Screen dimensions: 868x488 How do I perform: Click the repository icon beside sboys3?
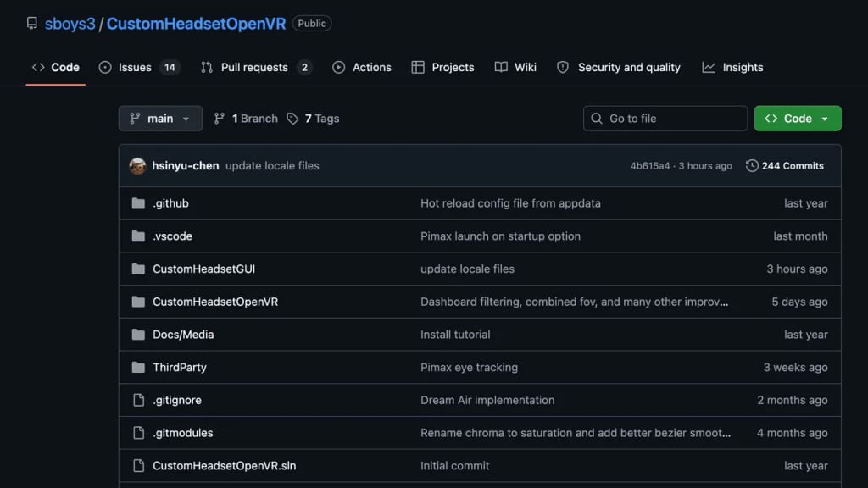tap(32, 23)
